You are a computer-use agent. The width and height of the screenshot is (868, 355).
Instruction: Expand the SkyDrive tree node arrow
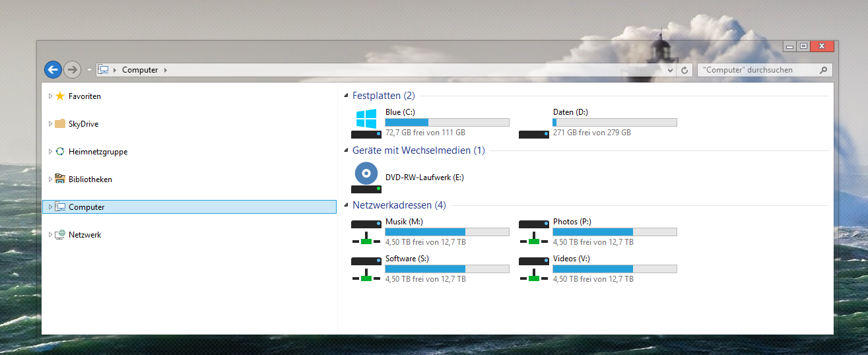click(x=50, y=124)
